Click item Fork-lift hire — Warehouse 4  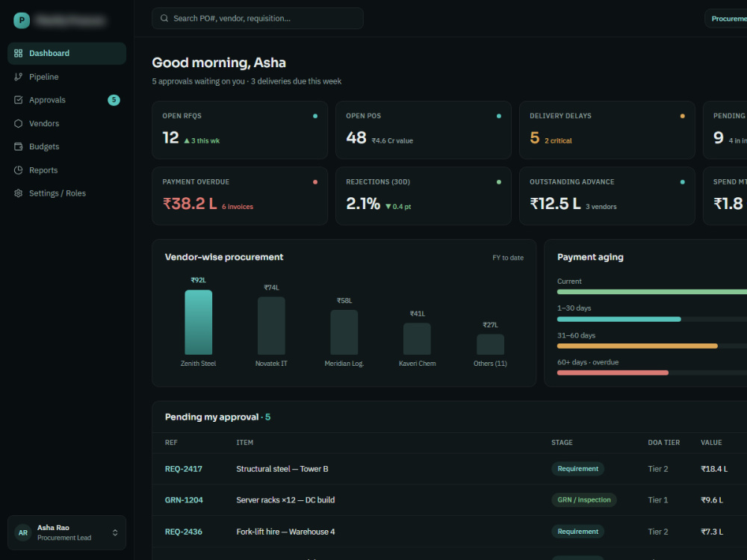coord(285,532)
